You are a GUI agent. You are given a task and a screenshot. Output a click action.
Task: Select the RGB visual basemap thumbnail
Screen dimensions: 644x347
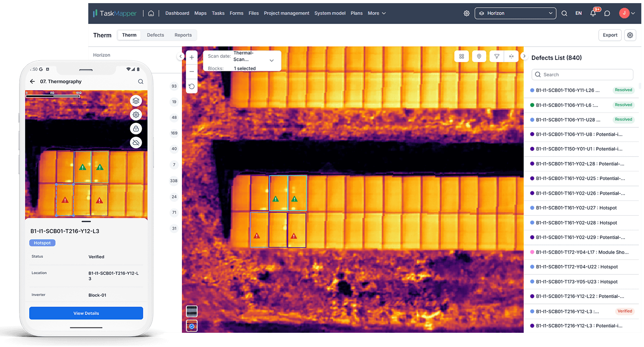click(192, 311)
